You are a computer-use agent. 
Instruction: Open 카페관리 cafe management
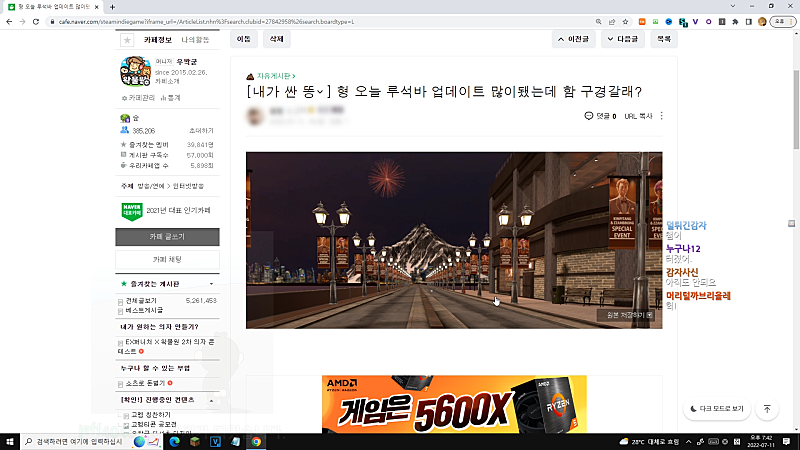pyautogui.click(x=139, y=98)
